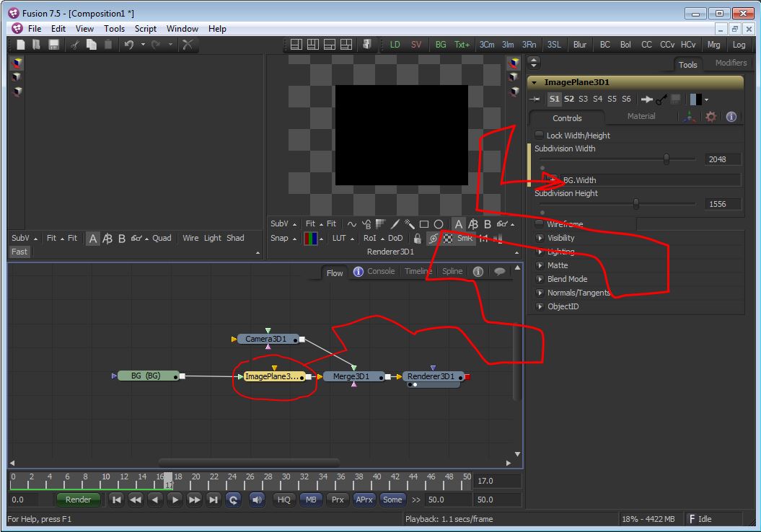Toggle the HiQ button

click(x=284, y=500)
